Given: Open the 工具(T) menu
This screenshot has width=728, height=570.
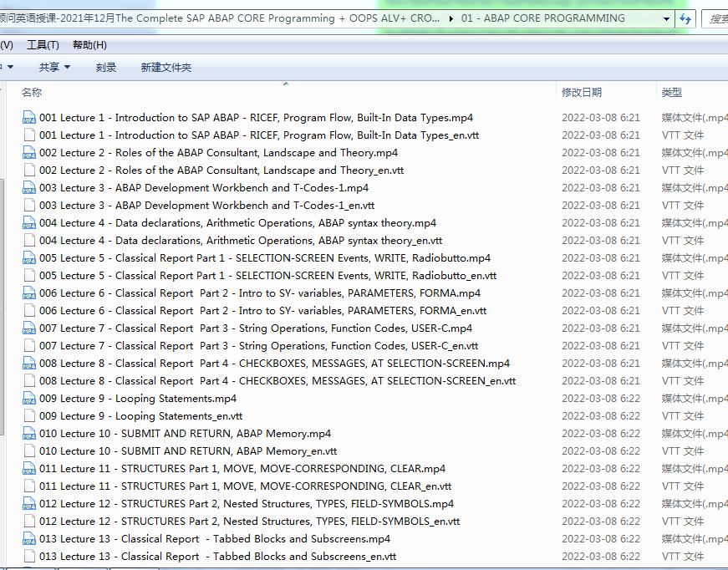Looking at the screenshot, I should 43,45.
